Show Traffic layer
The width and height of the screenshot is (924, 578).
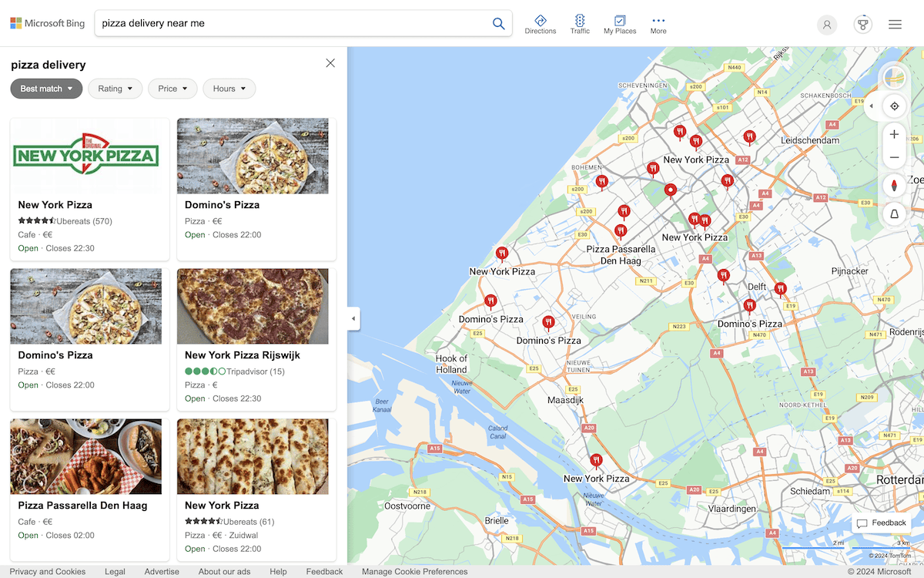[x=580, y=24]
